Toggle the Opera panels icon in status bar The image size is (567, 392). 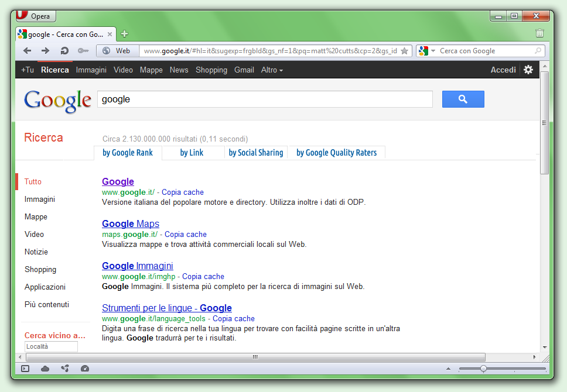[x=25, y=369]
